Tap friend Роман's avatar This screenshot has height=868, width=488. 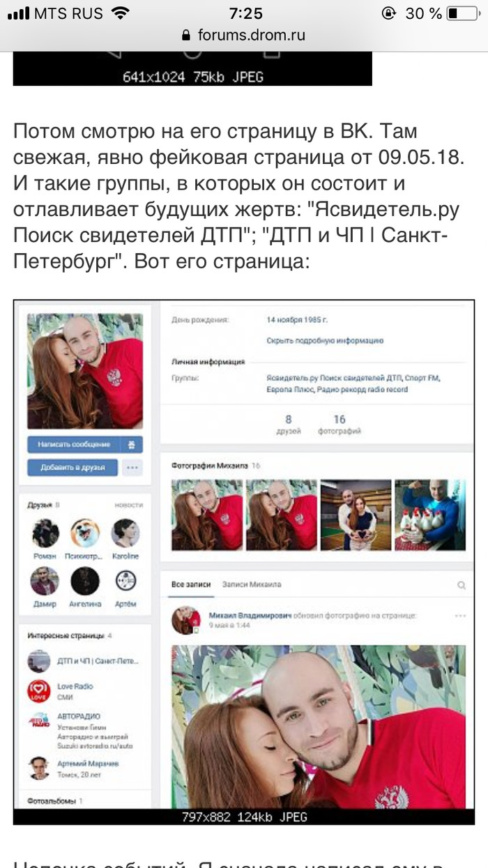(x=45, y=533)
